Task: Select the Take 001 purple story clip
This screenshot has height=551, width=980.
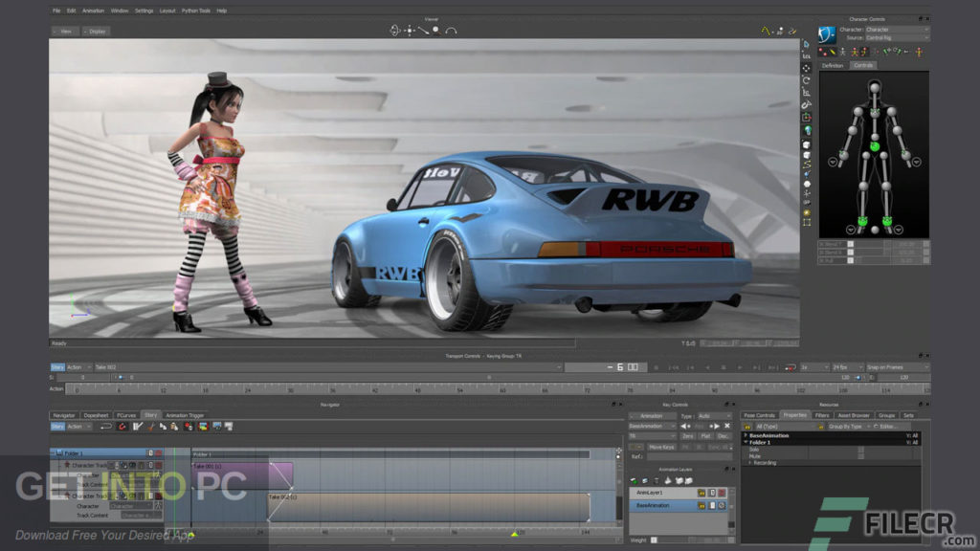Action: (x=242, y=476)
